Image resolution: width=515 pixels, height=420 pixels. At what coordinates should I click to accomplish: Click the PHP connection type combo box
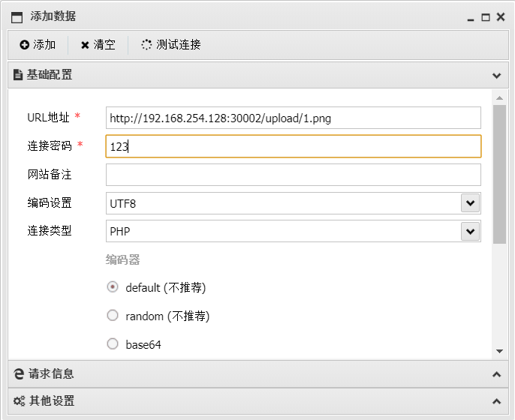(x=294, y=231)
